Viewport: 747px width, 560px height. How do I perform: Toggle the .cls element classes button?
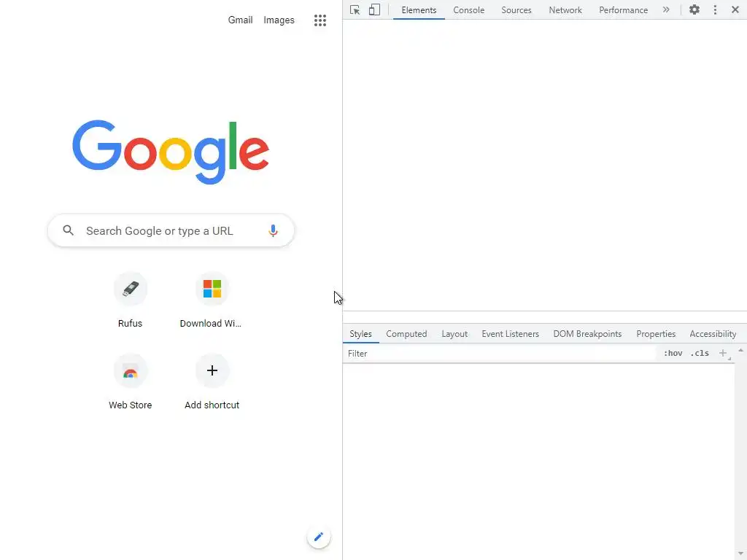[700, 354]
